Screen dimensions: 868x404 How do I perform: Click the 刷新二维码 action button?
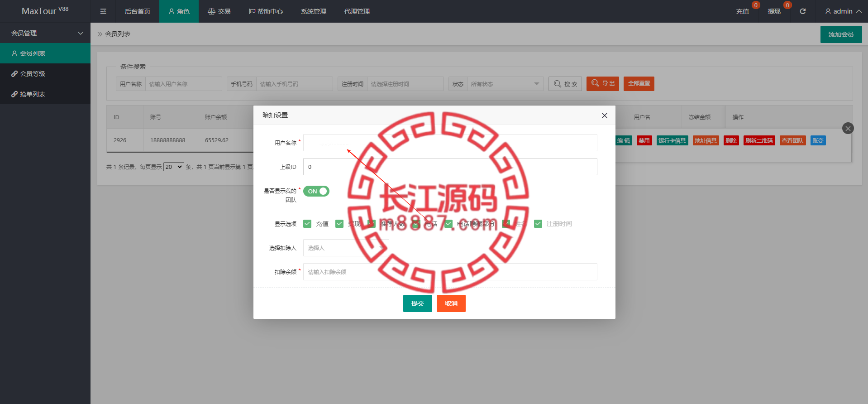coord(759,140)
